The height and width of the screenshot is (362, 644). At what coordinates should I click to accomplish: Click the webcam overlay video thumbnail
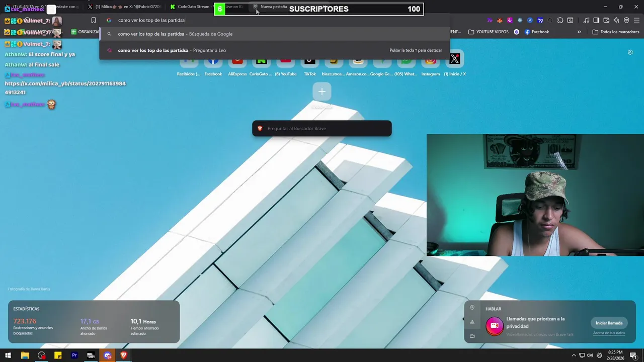pyautogui.click(x=535, y=195)
